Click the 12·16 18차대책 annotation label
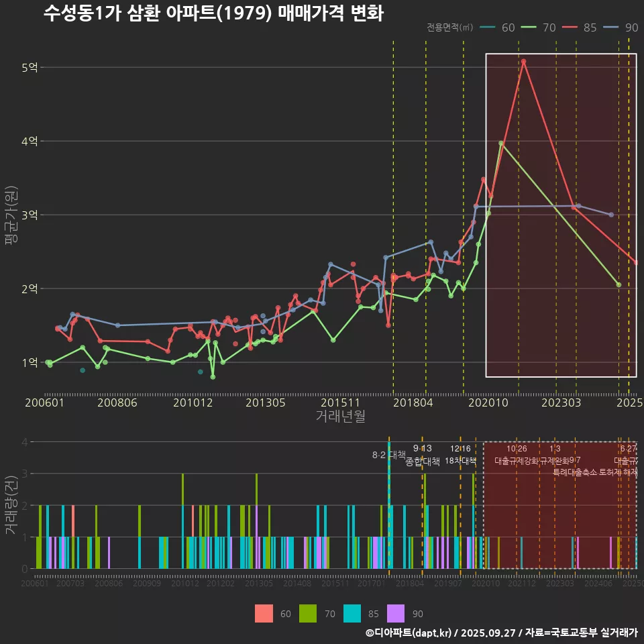The image size is (644, 644). pos(460,455)
